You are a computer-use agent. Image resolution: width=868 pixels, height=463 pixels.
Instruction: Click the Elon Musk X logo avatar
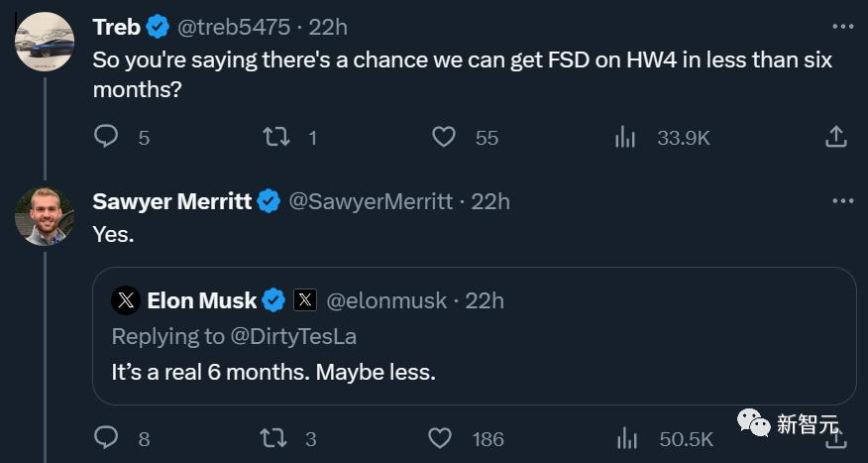tap(126, 299)
